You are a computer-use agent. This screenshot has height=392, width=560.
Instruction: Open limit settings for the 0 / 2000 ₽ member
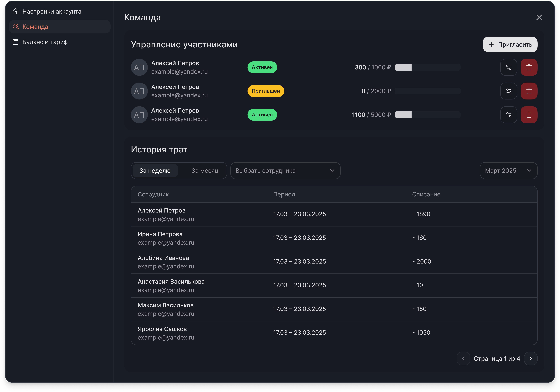tap(509, 91)
